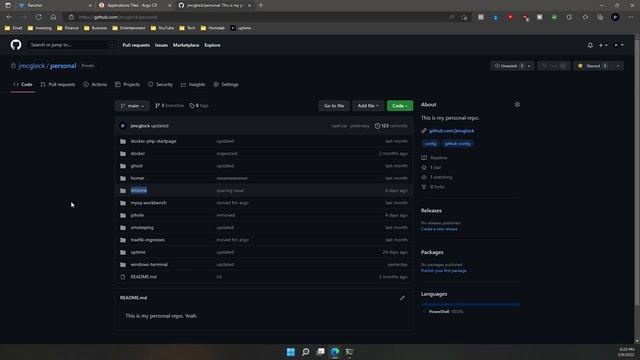Switch to the Security tab
This screenshot has height=360, width=640.
click(x=160, y=84)
